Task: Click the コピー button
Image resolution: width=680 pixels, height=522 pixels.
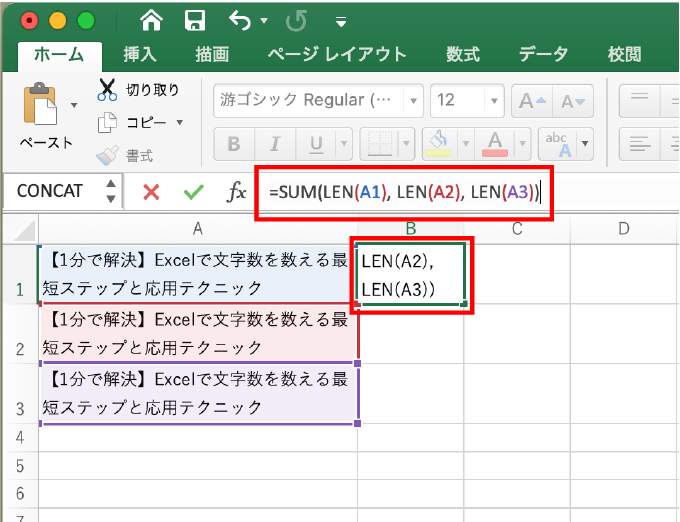Action: (132, 123)
